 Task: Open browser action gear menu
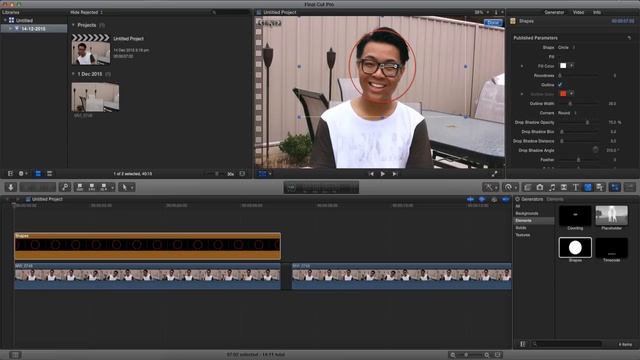pos(22,173)
